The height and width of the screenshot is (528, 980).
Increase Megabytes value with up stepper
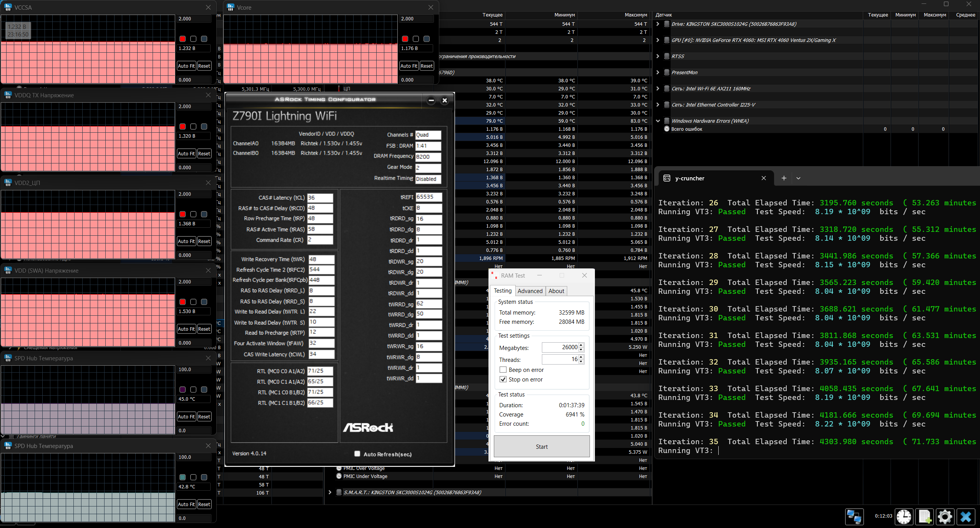pyautogui.click(x=581, y=345)
